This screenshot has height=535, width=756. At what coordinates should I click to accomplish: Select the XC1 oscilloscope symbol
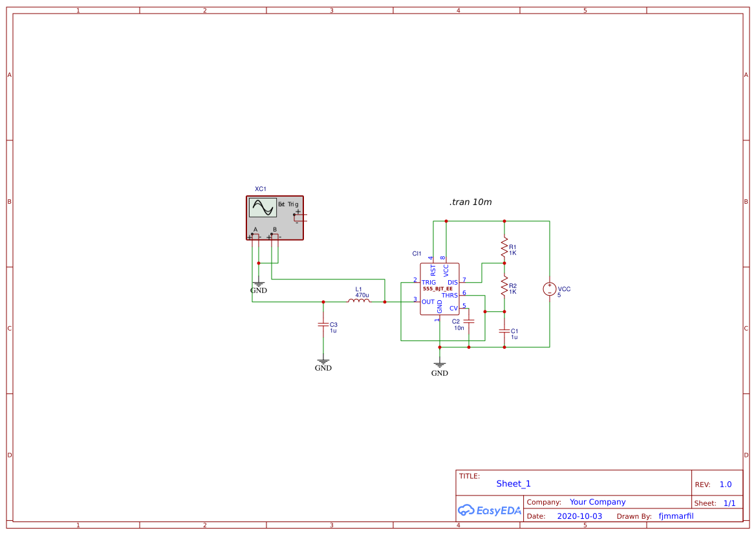click(274, 217)
